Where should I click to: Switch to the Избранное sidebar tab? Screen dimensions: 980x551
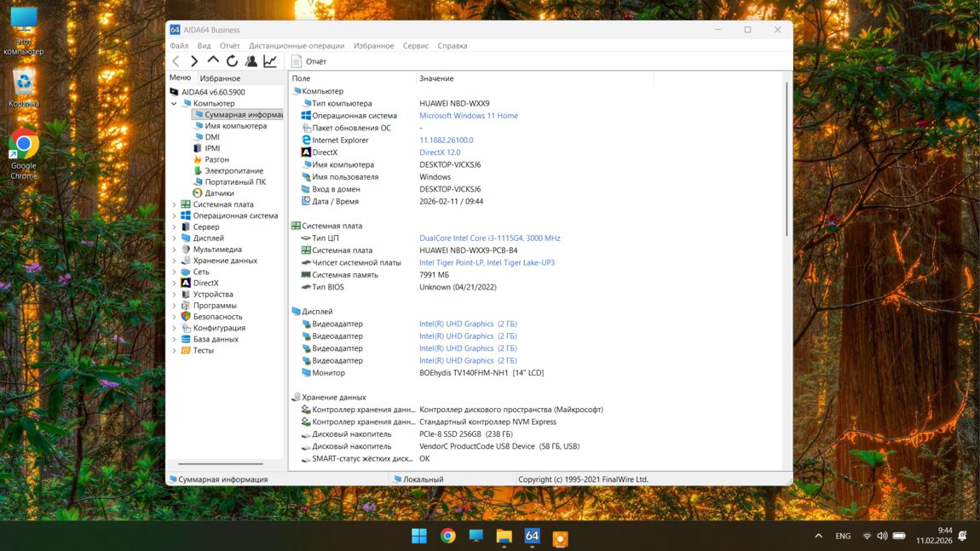(x=220, y=78)
